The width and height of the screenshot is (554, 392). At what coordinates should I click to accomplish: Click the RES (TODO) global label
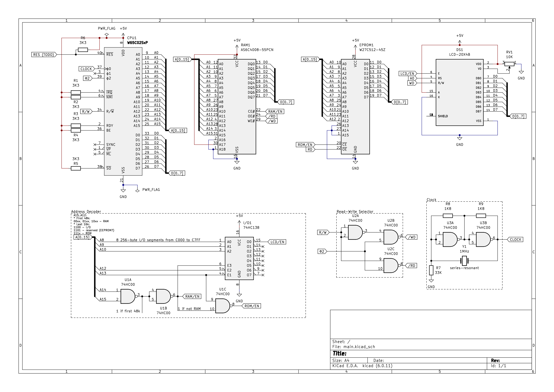tap(44, 55)
